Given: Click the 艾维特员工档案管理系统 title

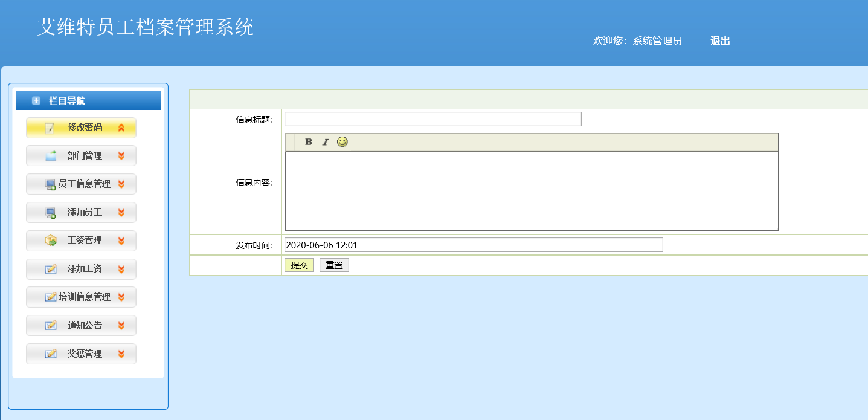Looking at the screenshot, I should (146, 27).
